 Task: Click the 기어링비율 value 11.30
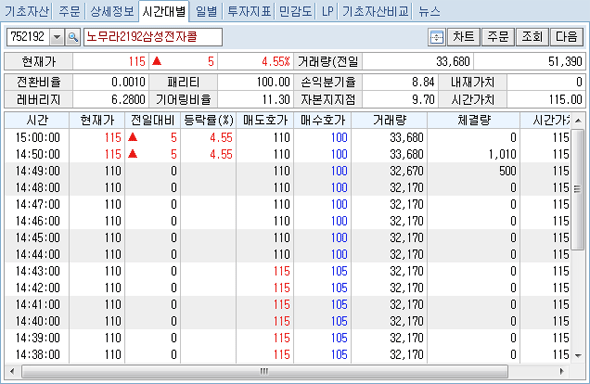[x=276, y=100]
